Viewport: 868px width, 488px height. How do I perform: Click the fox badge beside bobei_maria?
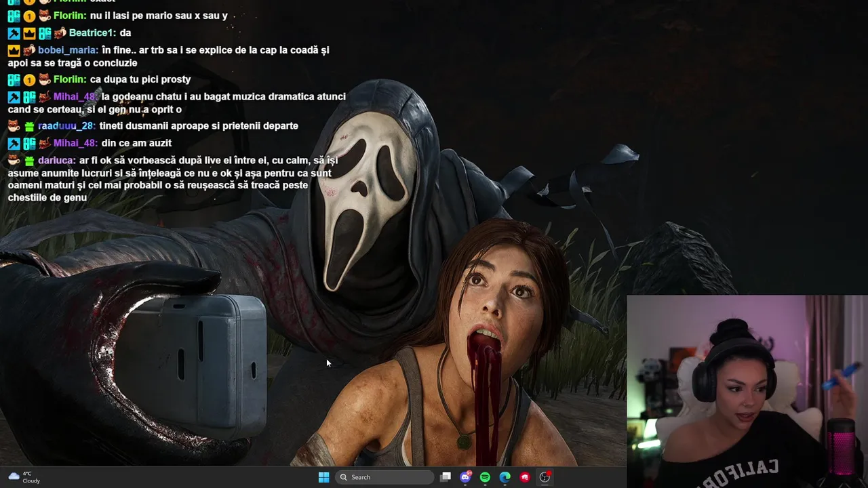tap(29, 50)
